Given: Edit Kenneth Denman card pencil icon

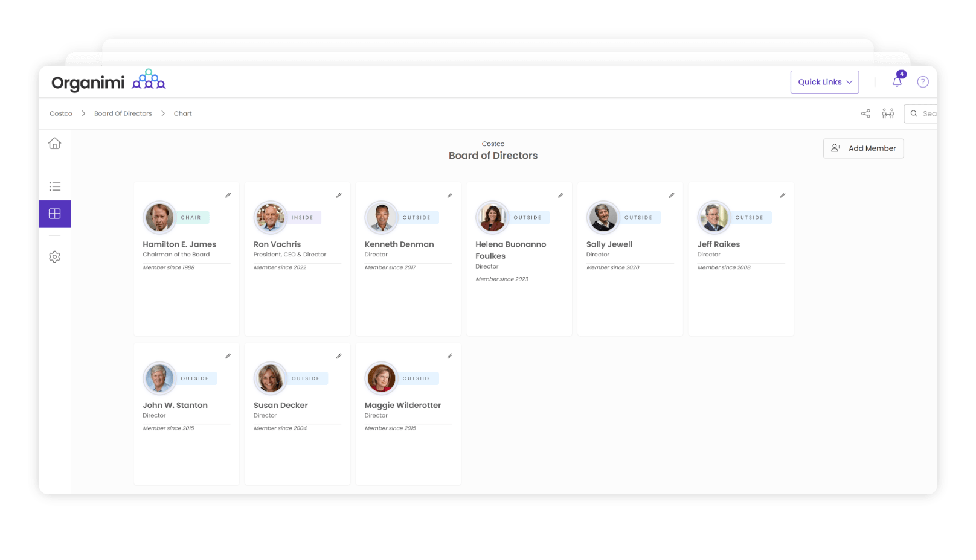Looking at the screenshot, I should pos(450,195).
